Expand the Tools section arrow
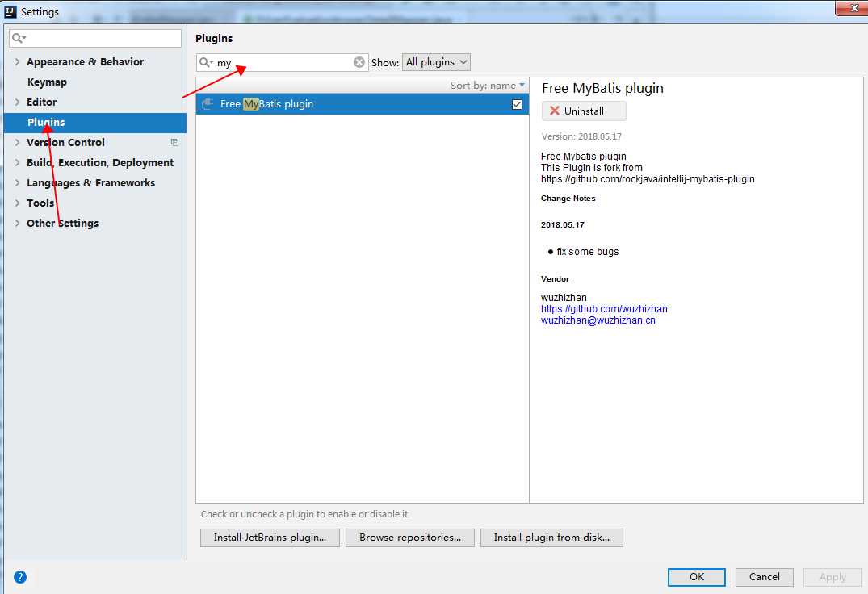Screen dimensions: 868x594 pyautogui.click(x=17, y=203)
